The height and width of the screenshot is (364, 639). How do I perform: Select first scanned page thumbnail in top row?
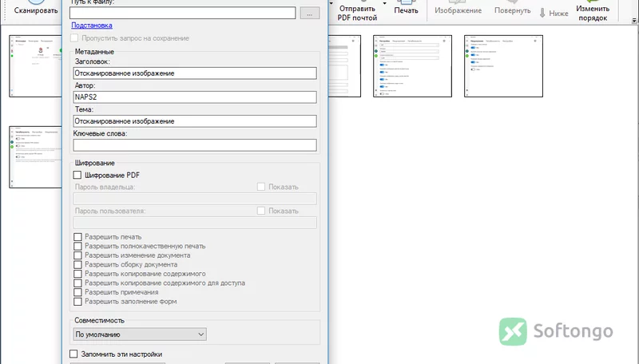pos(35,66)
